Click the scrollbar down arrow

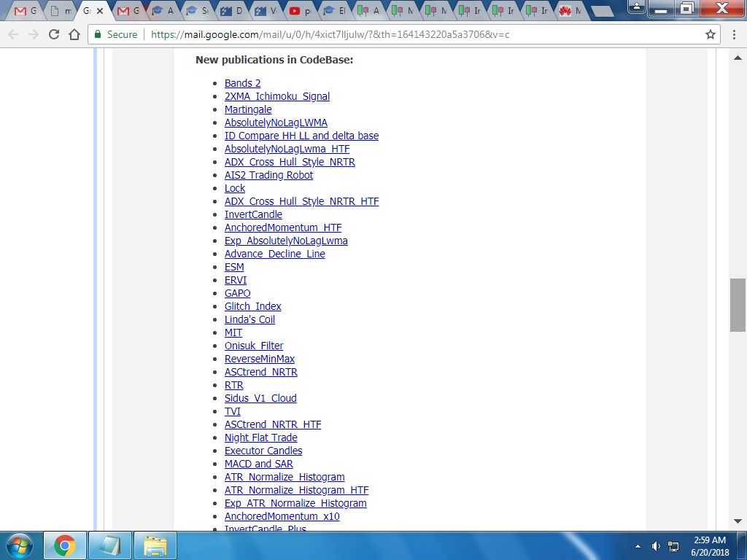click(x=738, y=521)
